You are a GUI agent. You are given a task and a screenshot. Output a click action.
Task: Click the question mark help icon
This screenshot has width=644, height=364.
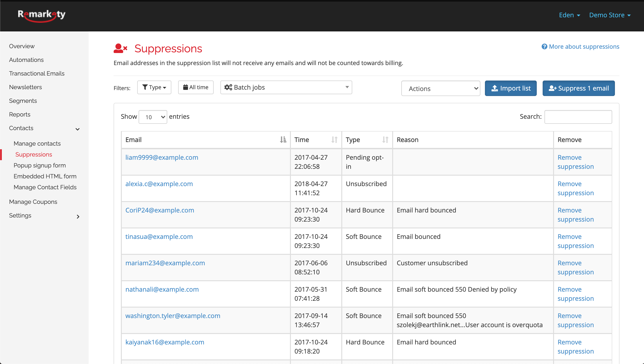coord(544,47)
